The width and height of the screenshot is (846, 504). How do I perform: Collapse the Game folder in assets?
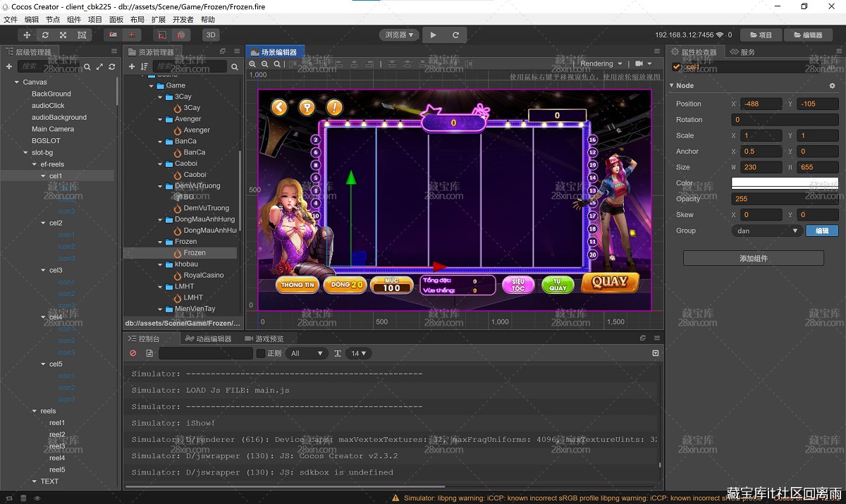click(x=151, y=86)
